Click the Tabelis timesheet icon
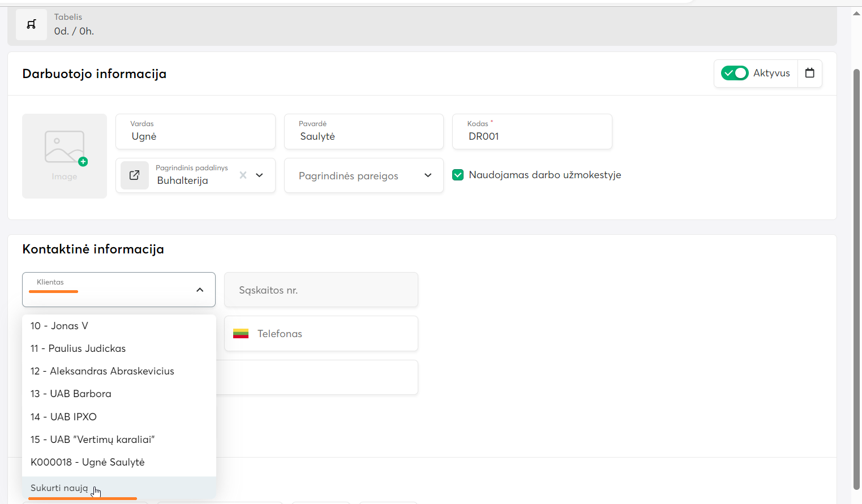The image size is (862, 504). tap(31, 24)
